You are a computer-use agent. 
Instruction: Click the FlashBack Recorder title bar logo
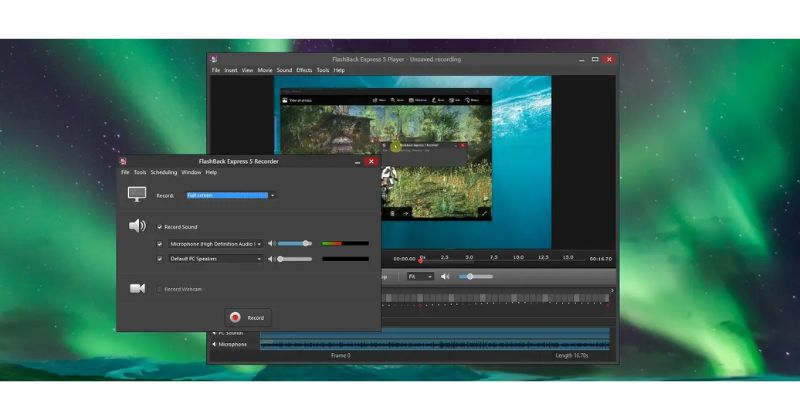[x=123, y=161]
